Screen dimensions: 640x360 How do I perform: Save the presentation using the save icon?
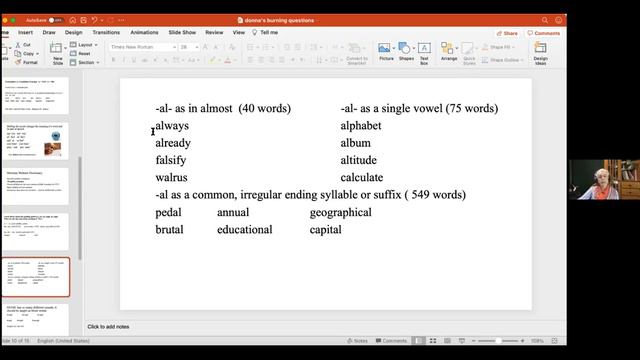click(x=84, y=20)
